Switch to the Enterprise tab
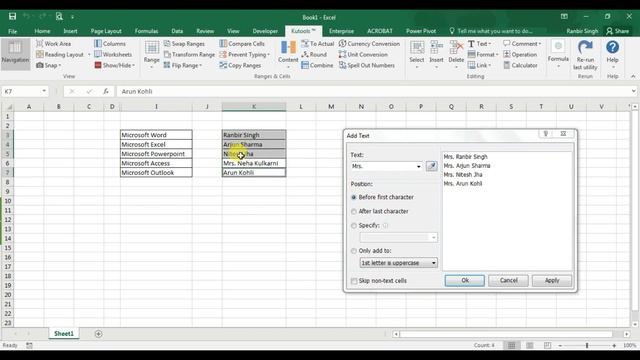The height and width of the screenshot is (360, 640). point(341,31)
